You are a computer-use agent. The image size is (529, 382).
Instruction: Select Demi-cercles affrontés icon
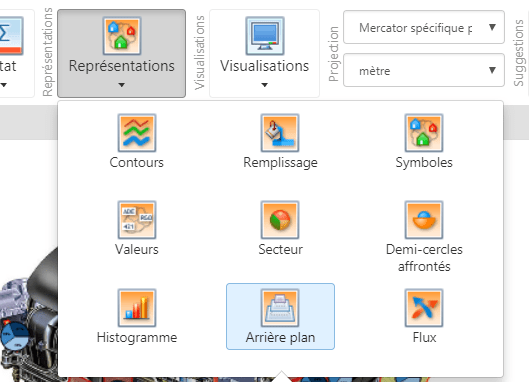coord(424,220)
